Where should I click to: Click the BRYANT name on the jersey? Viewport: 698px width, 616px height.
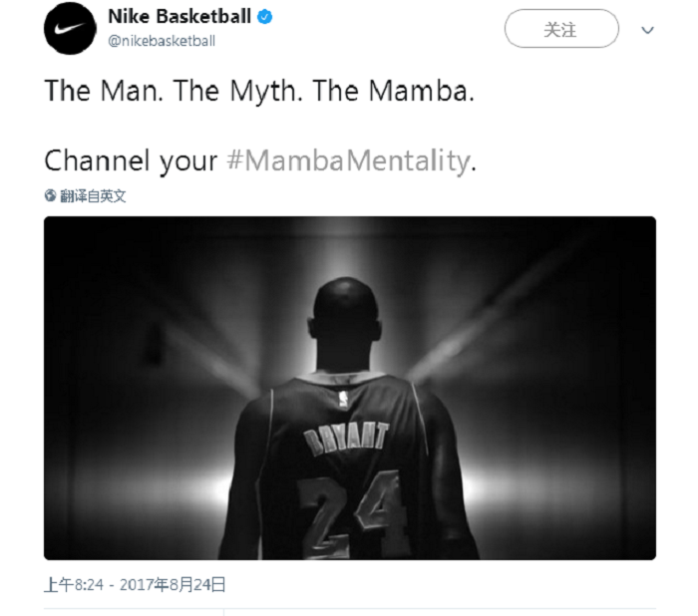(346, 440)
